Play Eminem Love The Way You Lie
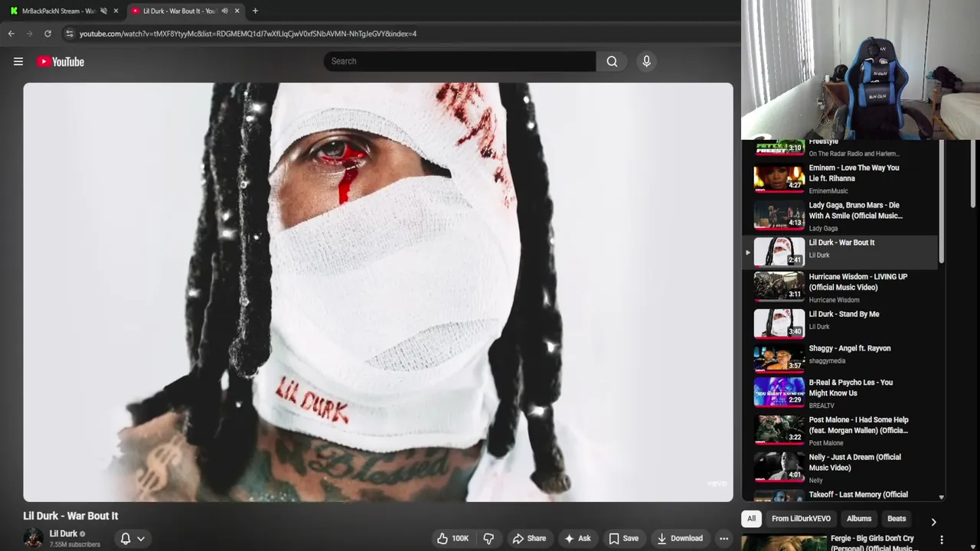 point(854,173)
